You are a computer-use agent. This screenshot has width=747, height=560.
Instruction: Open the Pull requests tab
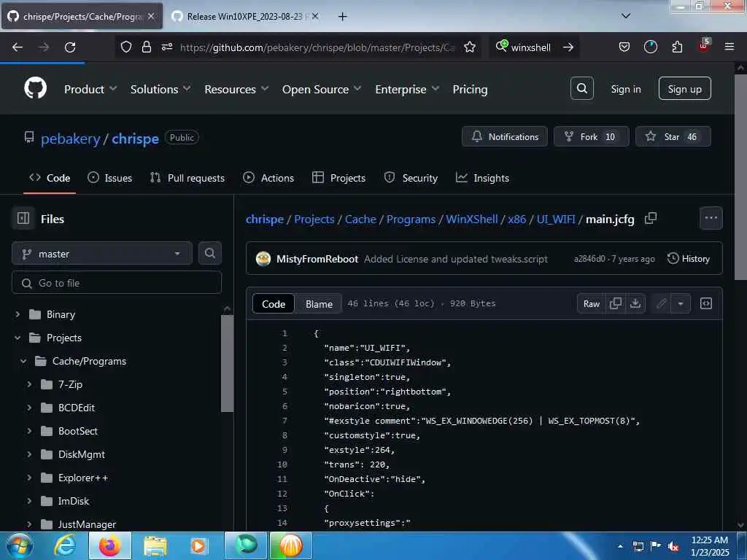click(x=187, y=178)
